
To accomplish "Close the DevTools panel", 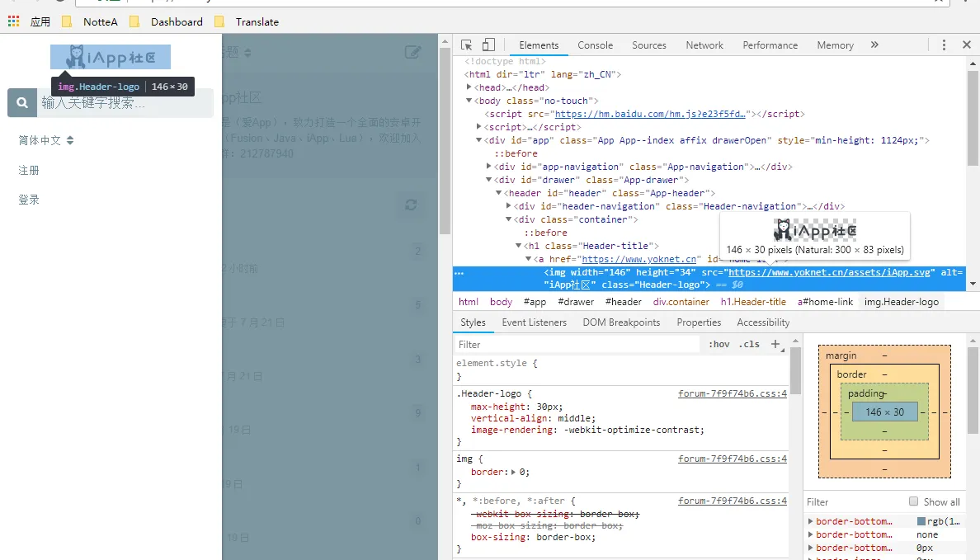I will point(967,45).
